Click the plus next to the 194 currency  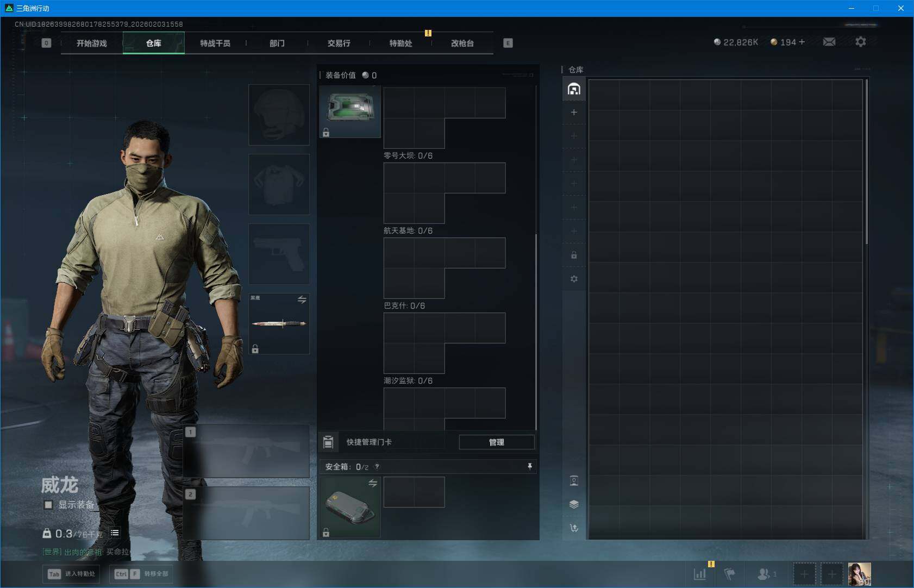click(x=802, y=42)
